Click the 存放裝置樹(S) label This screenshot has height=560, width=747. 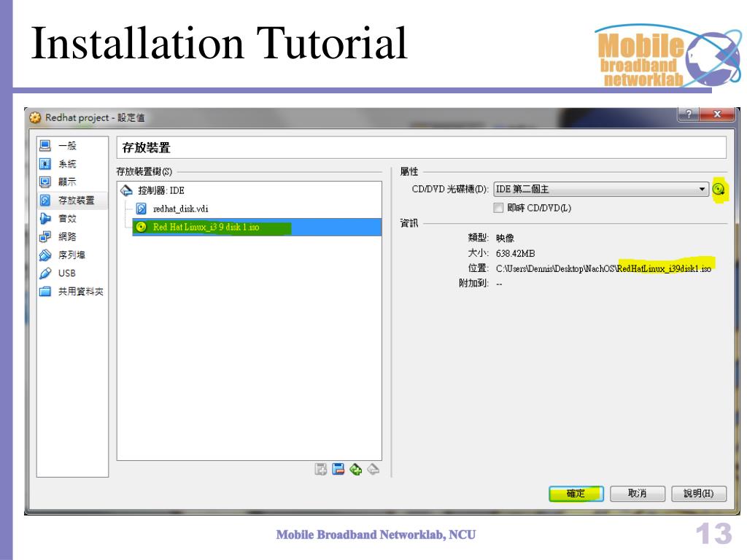pyautogui.click(x=144, y=171)
